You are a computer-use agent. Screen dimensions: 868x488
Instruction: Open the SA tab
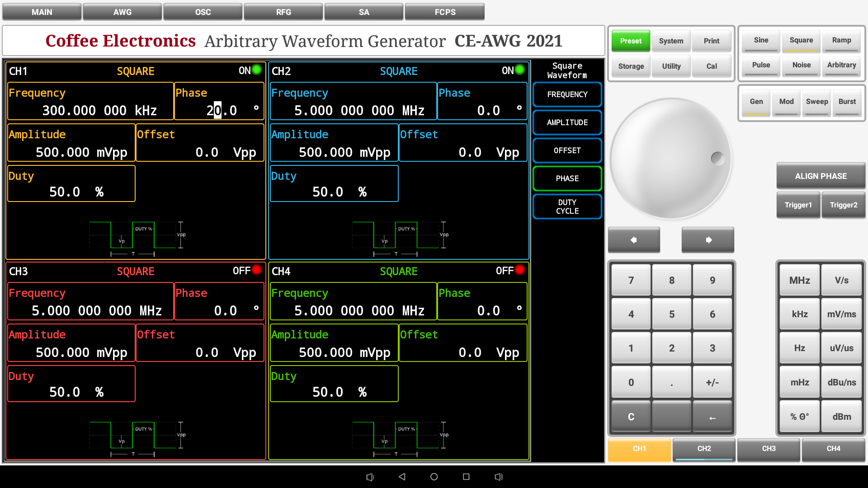click(364, 12)
